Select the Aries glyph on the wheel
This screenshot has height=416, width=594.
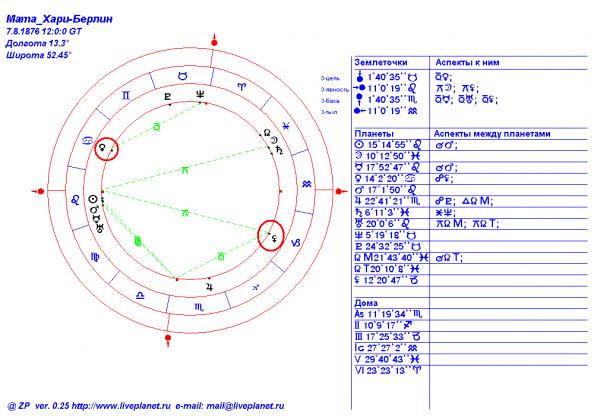[x=241, y=87]
